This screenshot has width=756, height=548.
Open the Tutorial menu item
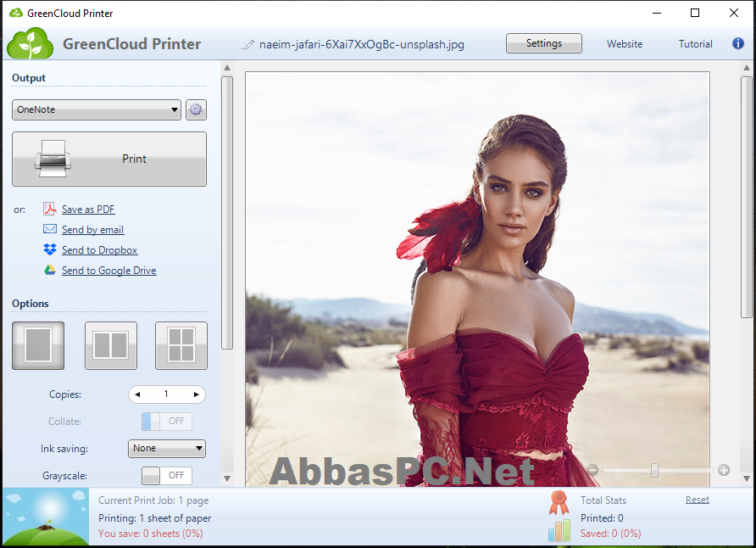click(695, 44)
